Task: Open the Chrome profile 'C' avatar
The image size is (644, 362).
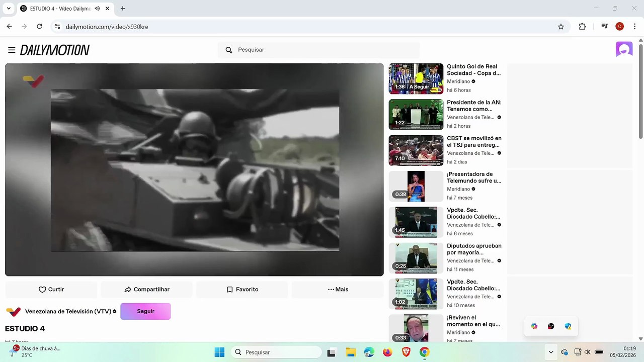Action: (x=619, y=27)
